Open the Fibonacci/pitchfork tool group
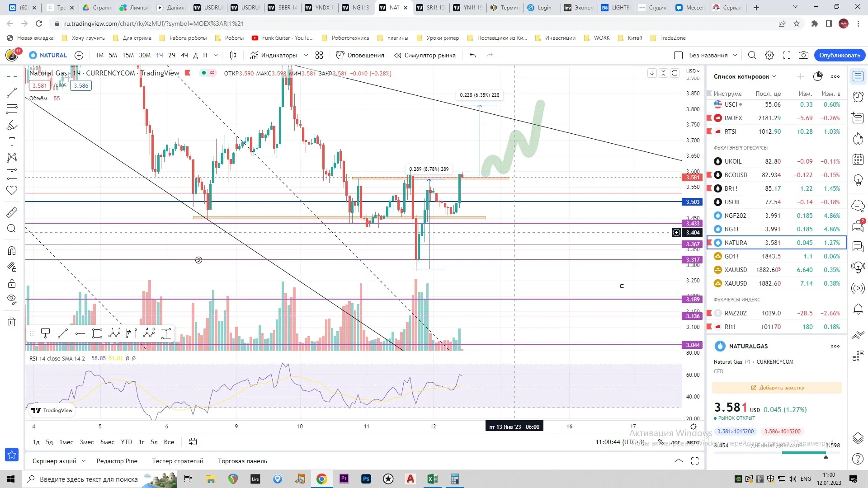868x488 pixels. coord(12,109)
